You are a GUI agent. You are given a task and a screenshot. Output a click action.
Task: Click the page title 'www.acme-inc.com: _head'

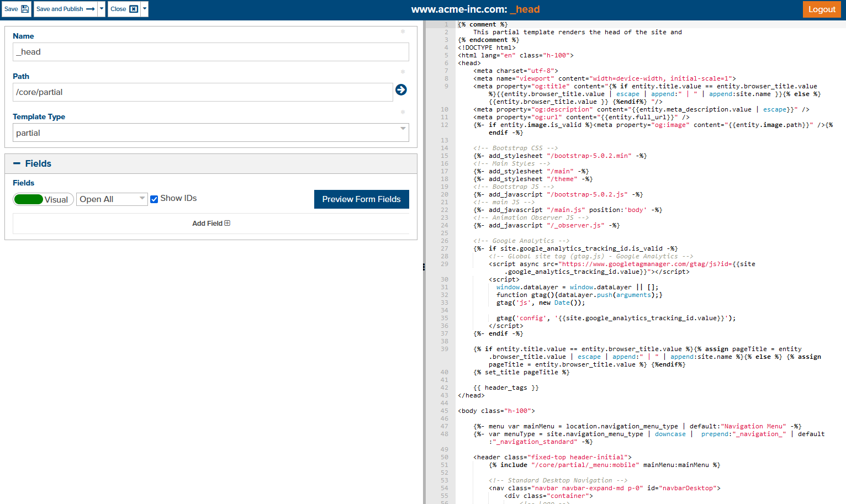point(475,9)
